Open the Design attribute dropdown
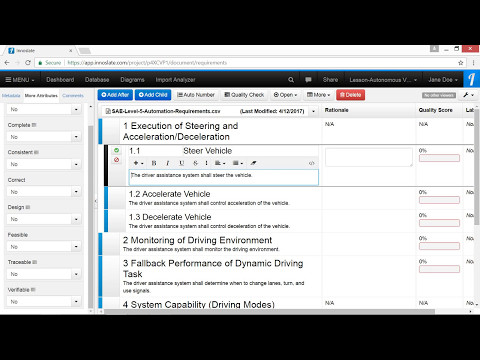Image resolution: width=480 pixels, height=360 pixels. tap(44, 219)
